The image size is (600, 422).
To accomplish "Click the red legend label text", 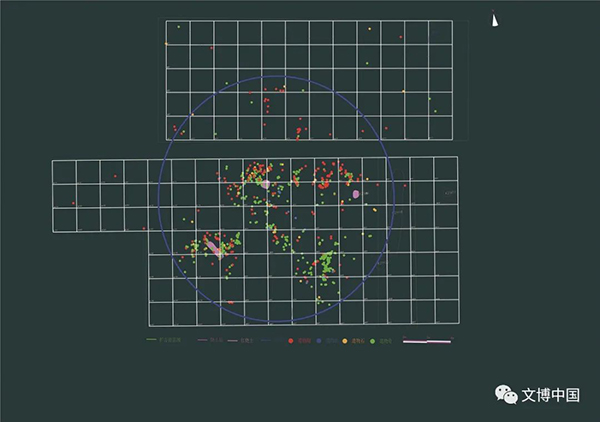I will 301,341.
